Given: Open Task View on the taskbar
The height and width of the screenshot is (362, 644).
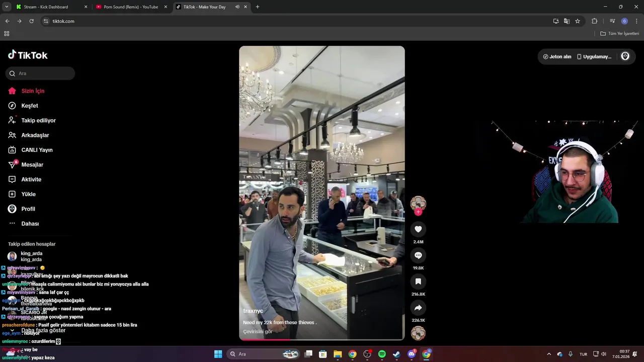Looking at the screenshot, I should [x=308, y=354].
